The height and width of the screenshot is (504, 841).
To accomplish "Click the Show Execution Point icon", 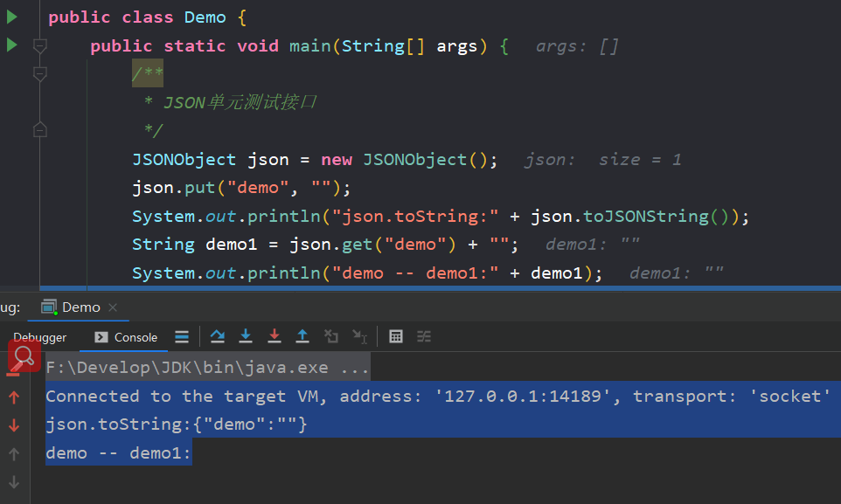I will 182,336.
